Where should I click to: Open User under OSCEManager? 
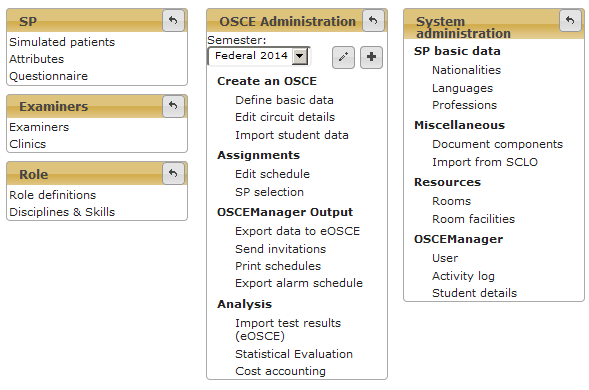tap(445, 258)
